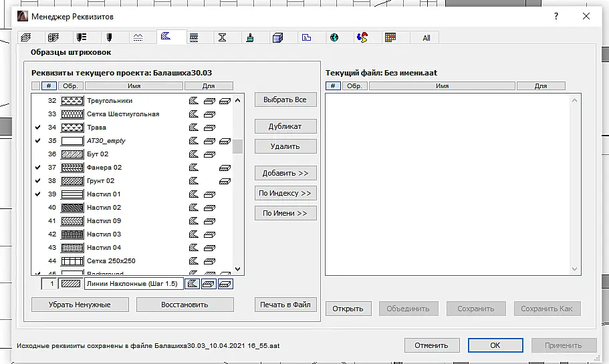
Task: Sort project list by Обр. column header
Action: coord(70,85)
